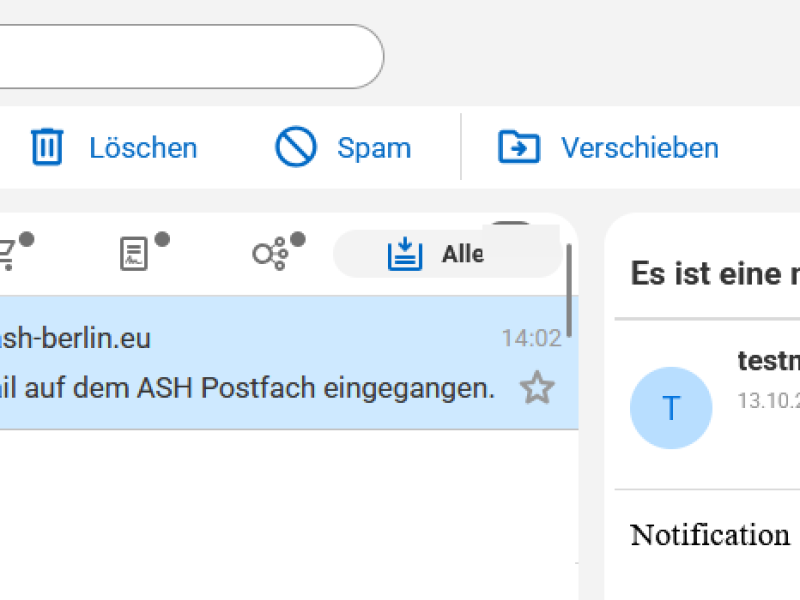800x600 pixels.
Task: Click the Verschieben label
Action: coord(640,148)
